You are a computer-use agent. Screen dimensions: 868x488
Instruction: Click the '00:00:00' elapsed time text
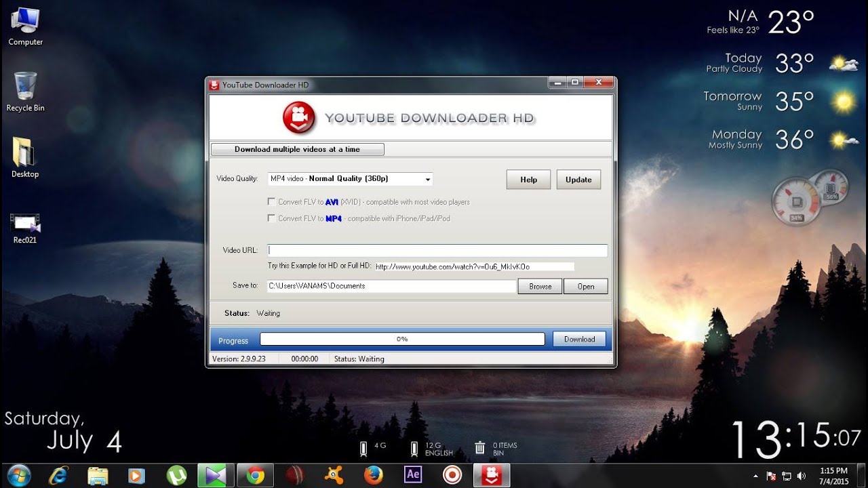coord(304,359)
